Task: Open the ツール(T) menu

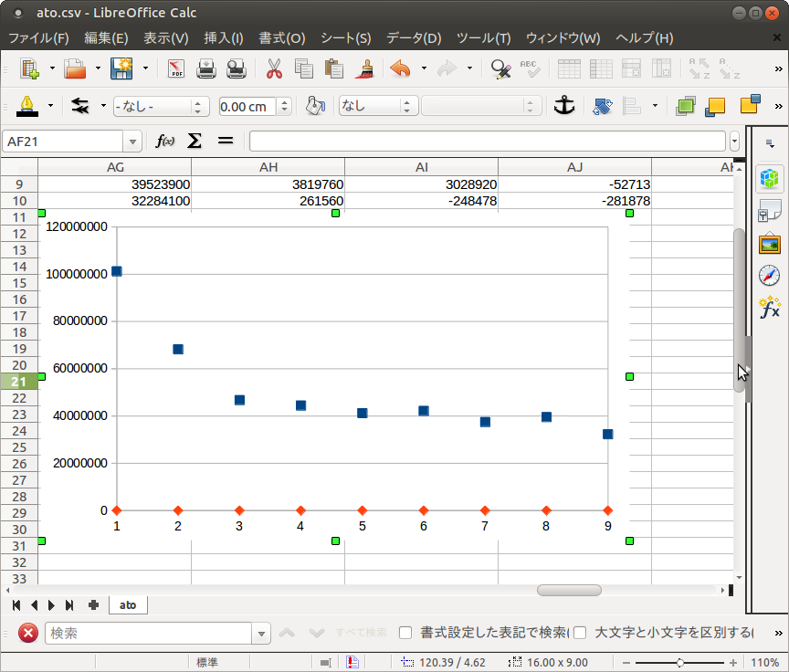Action: (484, 38)
